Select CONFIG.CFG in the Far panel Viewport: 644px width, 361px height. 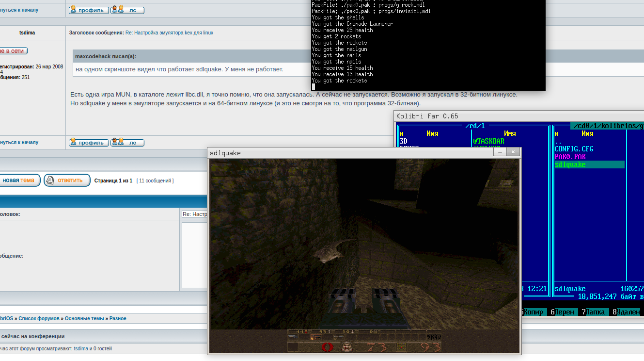[x=573, y=148]
